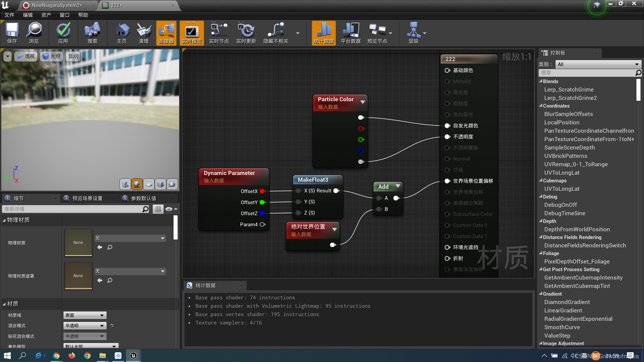Image resolution: width=644 pixels, height=362 pixels.
Task: Open the hierarchy view
Action: coord(414,33)
